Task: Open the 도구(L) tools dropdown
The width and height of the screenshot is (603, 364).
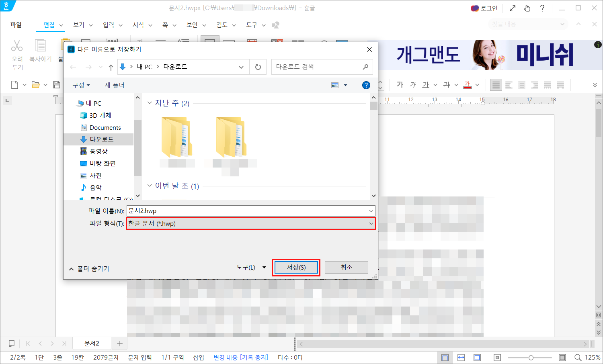Action: click(x=251, y=267)
